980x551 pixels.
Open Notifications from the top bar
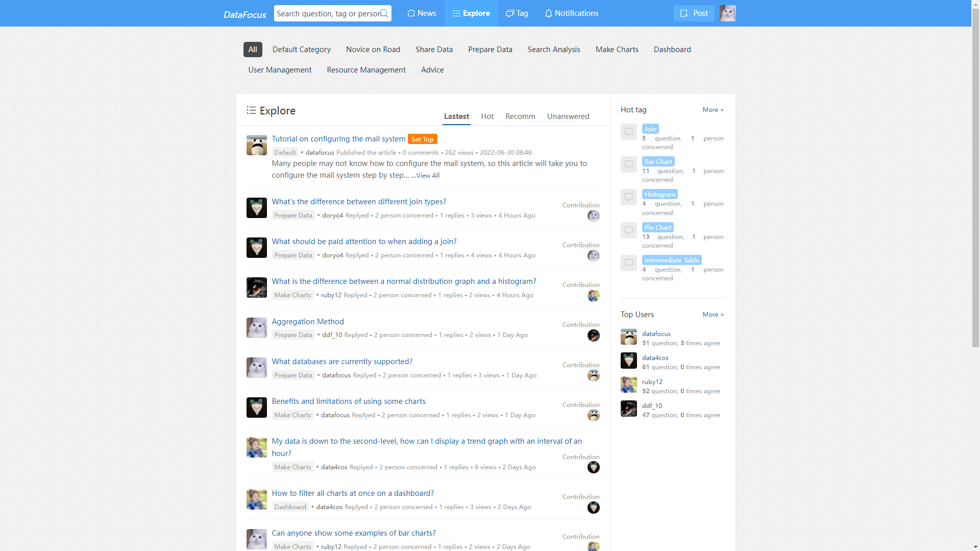pyautogui.click(x=572, y=13)
